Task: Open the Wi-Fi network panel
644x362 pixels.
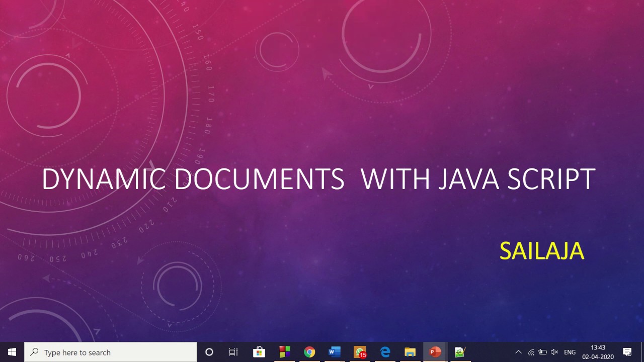Action: (x=531, y=352)
